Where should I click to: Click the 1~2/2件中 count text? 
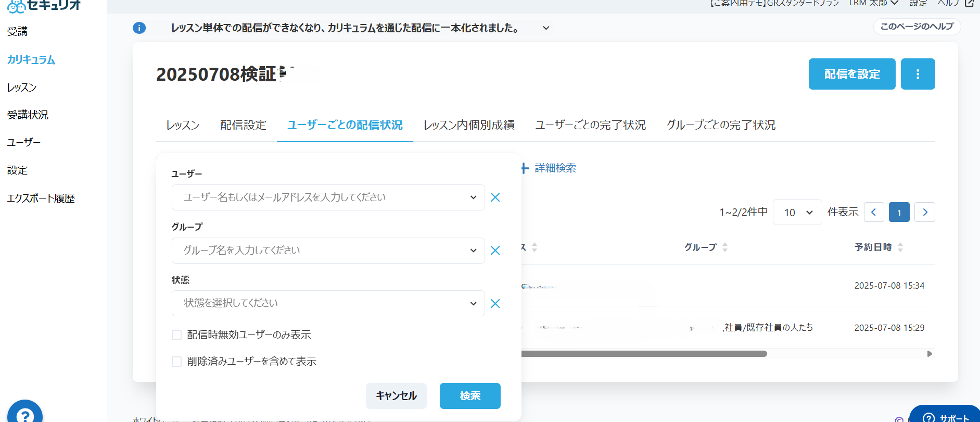point(743,212)
